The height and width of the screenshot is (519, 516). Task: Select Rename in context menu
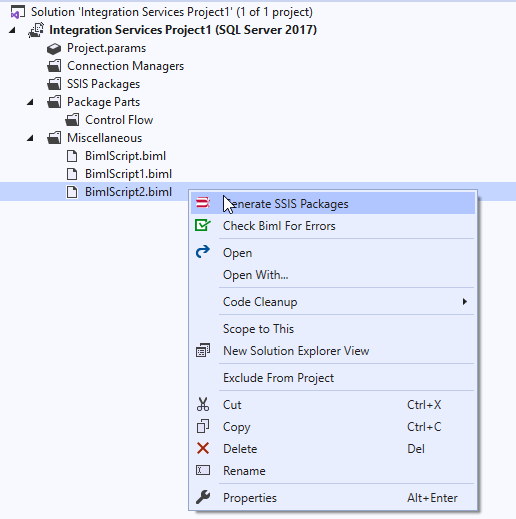[x=333, y=471]
